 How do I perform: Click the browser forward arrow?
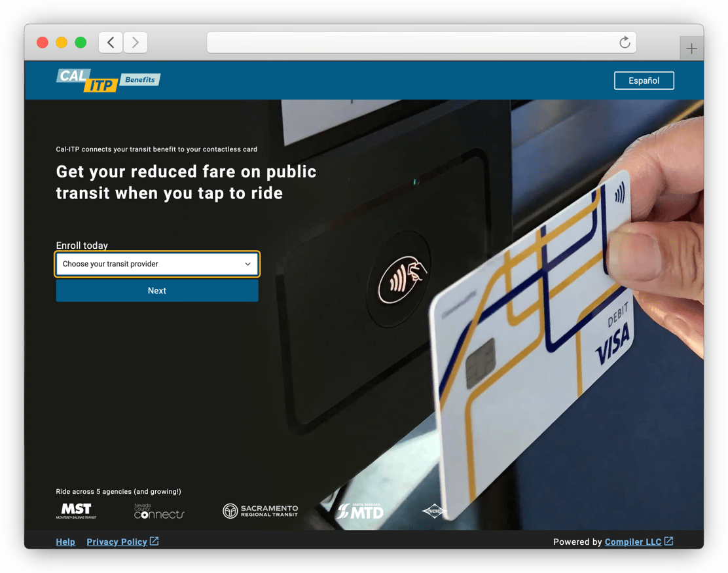136,43
